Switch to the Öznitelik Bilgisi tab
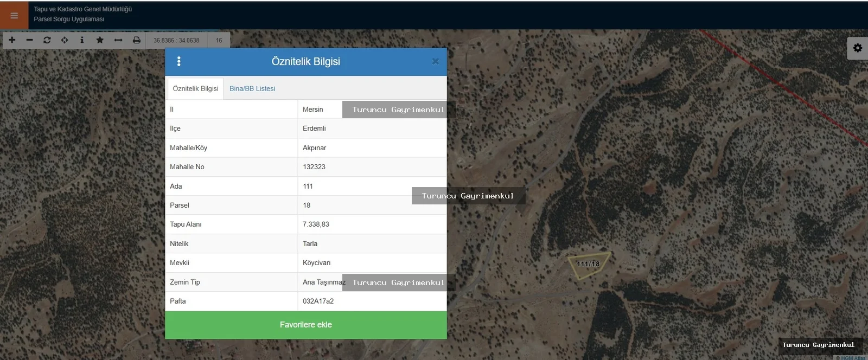Viewport: 868px width, 360px height. 195,88
